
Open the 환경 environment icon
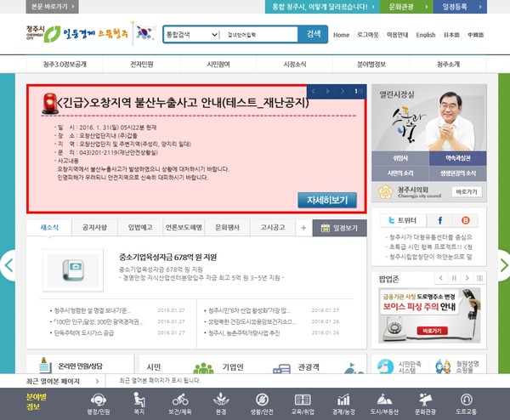[x=221, y=404]
